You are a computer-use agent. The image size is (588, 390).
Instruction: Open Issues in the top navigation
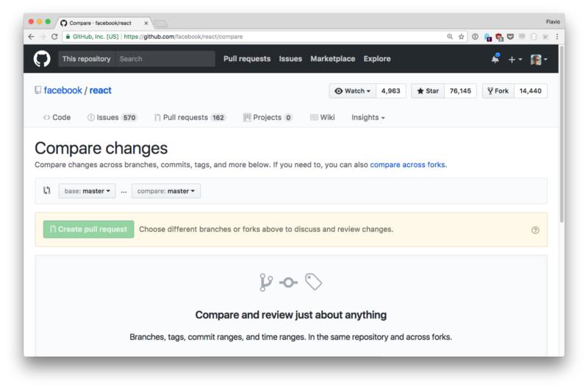(x=290, y=59)
